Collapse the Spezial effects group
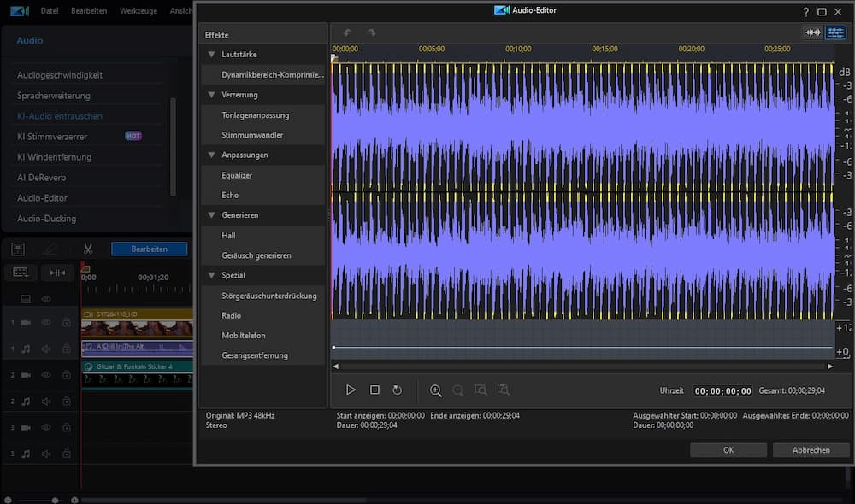The width and height of the screenshot is (855, 504). pyautogui.click(x=210, y=275)
